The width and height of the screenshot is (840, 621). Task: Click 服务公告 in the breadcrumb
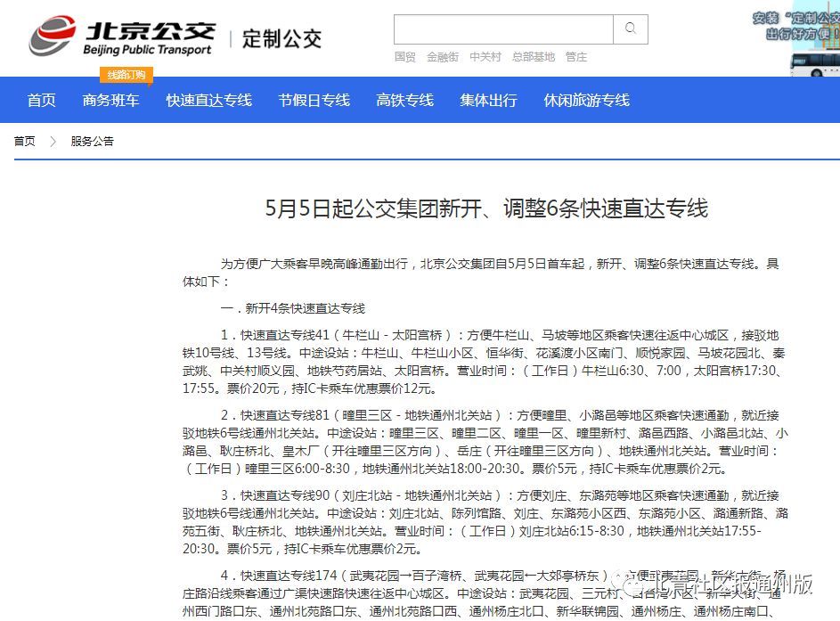[92, 142]
